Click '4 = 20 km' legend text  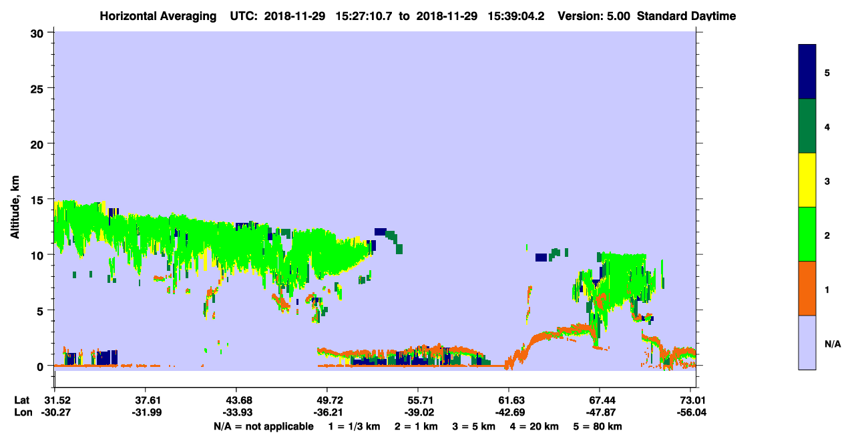pyautogui.click(x=535, y=426)
